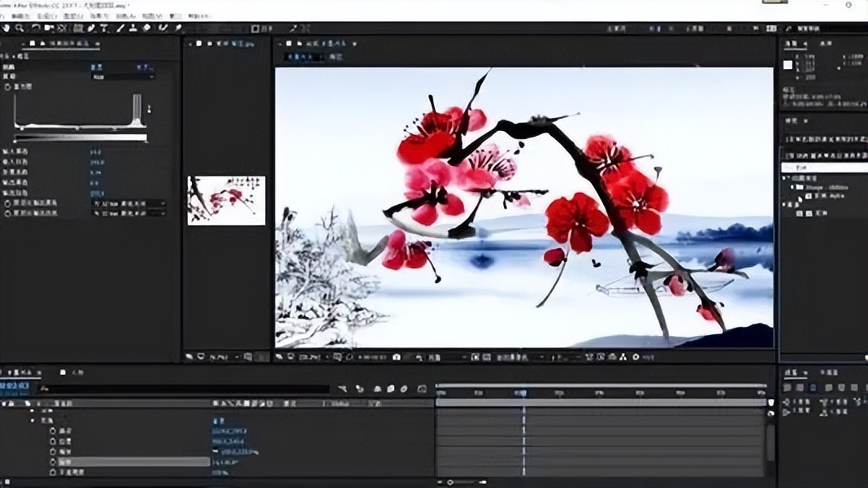Select the Eraser tool
The height and width of the screenshot is (488, 868).
coord(147,28)
